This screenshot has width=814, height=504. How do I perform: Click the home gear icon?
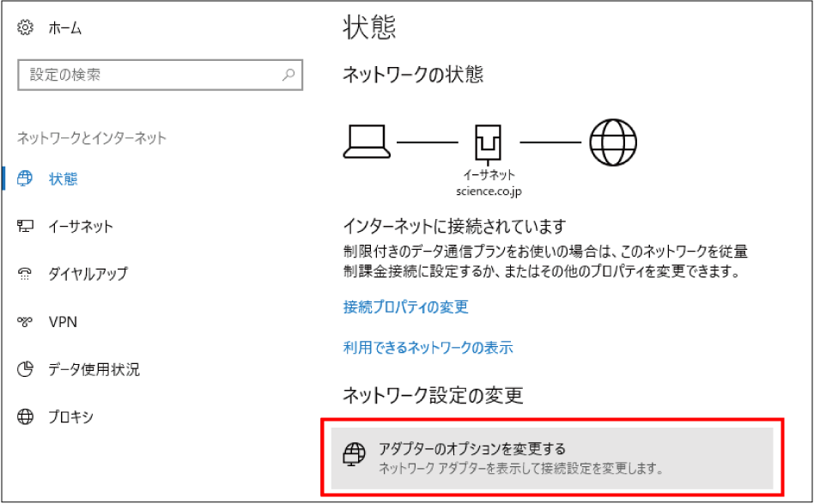click(x=23, y=27)
